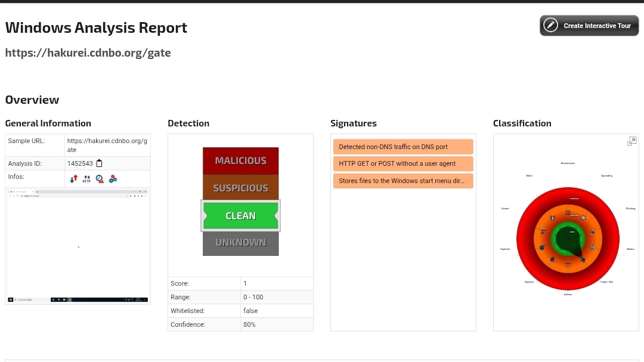The image size is (644, 362).
Task: Click the Overview section heading
Action: coord(32,100)
